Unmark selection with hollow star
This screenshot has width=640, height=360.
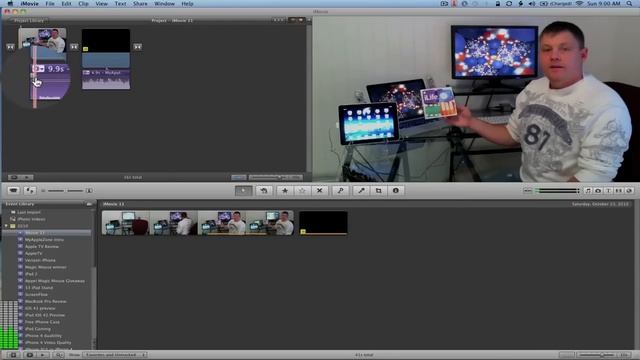pyautogui.click(x=302, y=191)
